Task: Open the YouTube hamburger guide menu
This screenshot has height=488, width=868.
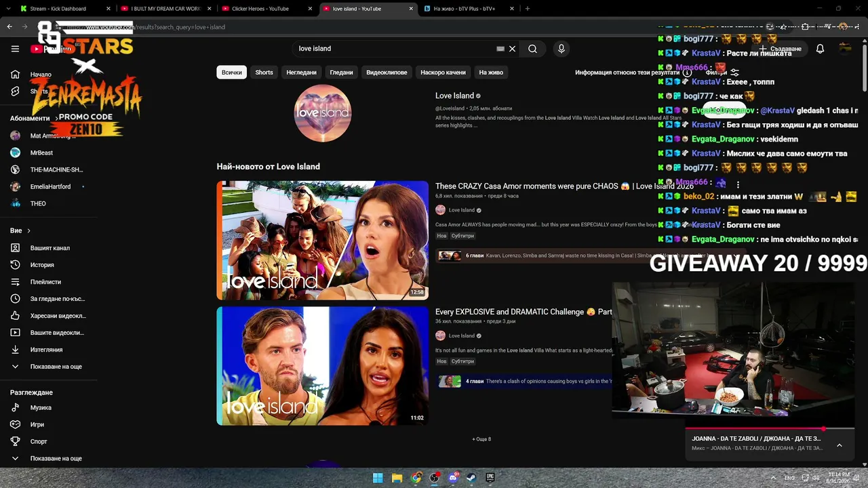Action: tap(15, 49)
